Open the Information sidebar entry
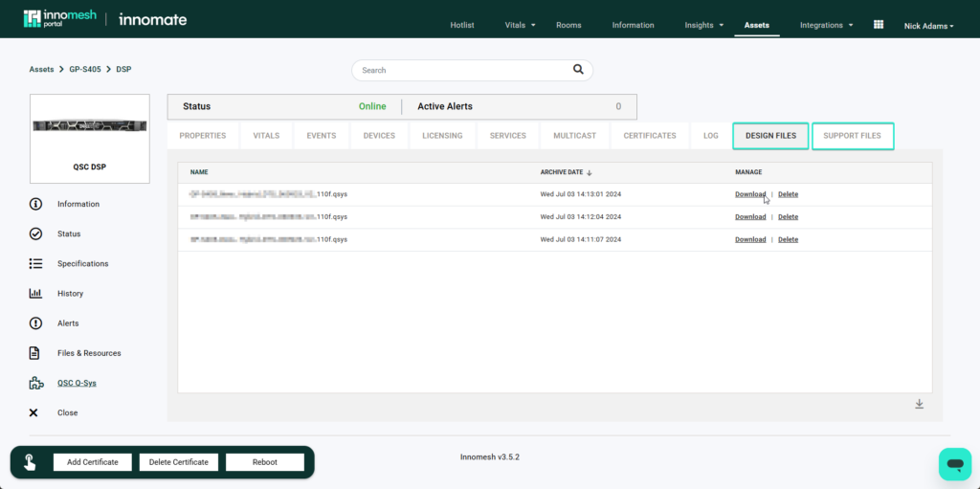 (78, 204)
